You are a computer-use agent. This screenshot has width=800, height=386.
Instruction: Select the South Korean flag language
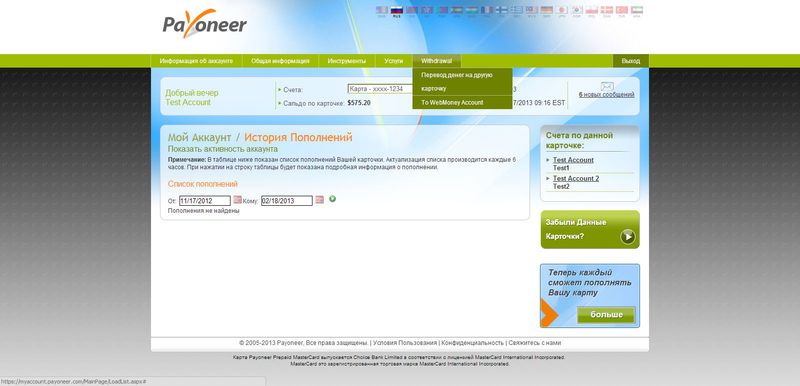[x=577, y=10]
